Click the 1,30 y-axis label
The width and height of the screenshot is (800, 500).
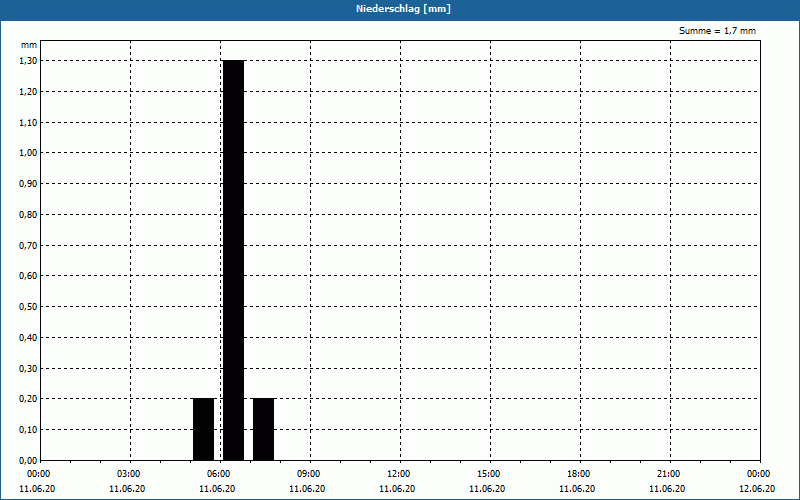coord(28,61)
